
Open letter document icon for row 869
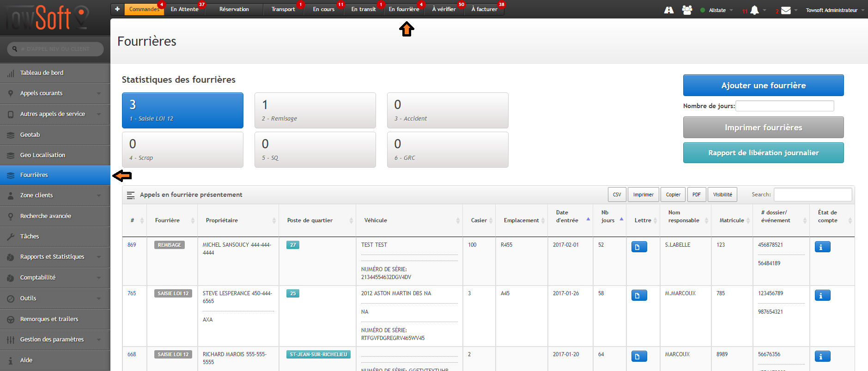pyautogui.click(x=639, y=247)
